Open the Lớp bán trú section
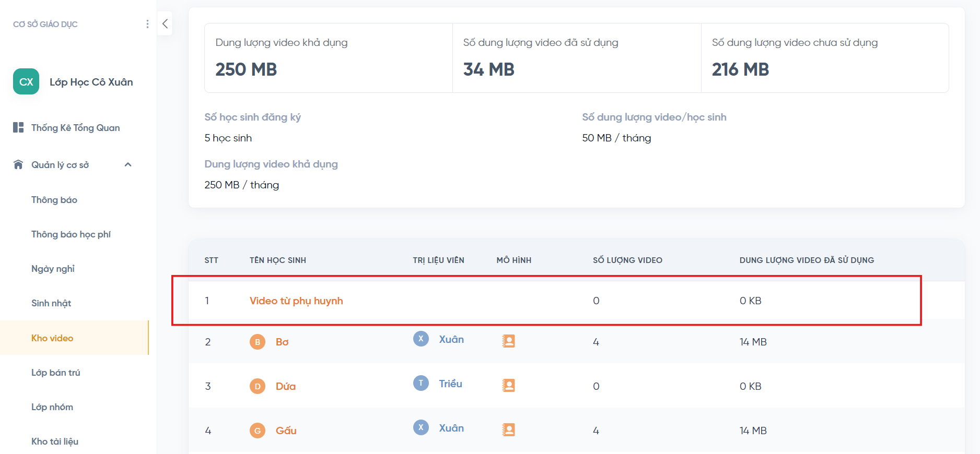The width and height of the screenshot is (980, 454). [x=56, y=373]
